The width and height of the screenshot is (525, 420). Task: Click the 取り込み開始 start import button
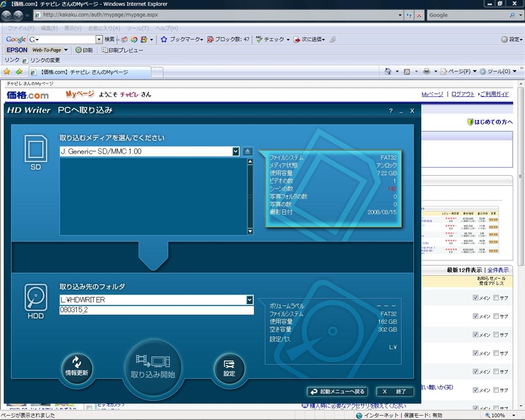153,368
